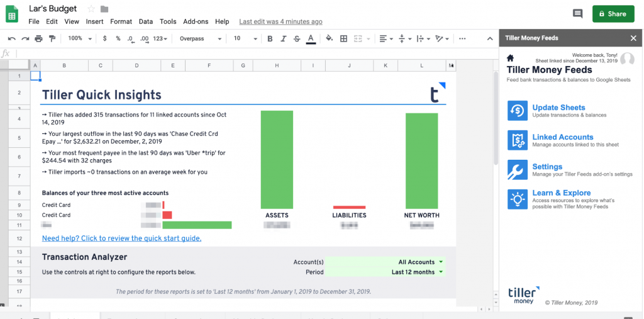Collapse the toolbar with the up chevron

[x=490, y=38]
